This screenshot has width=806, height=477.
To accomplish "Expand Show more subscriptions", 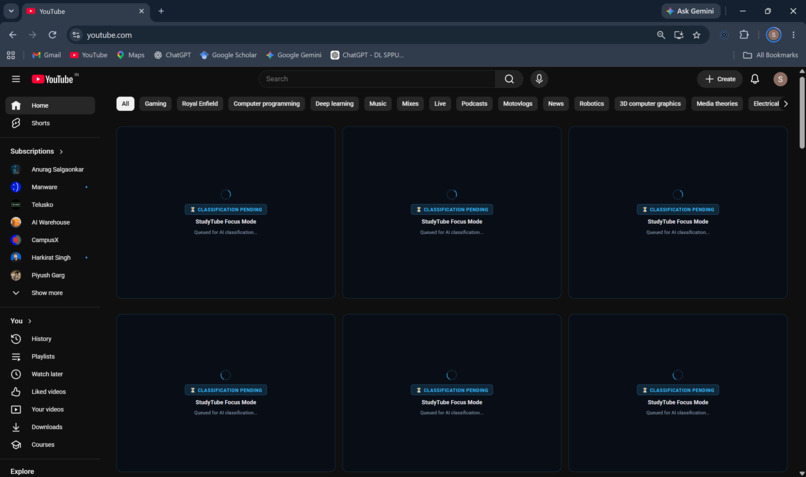I will tap(50, 292).
